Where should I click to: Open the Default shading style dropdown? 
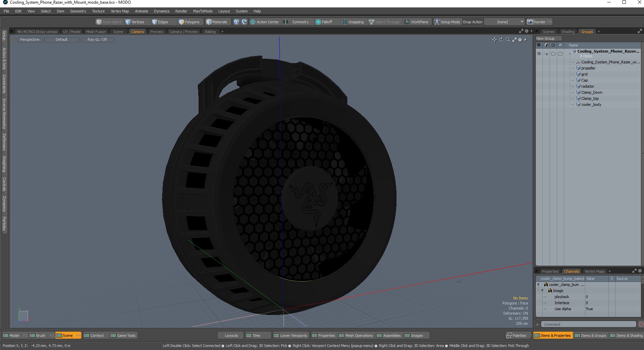pos(62,39)
